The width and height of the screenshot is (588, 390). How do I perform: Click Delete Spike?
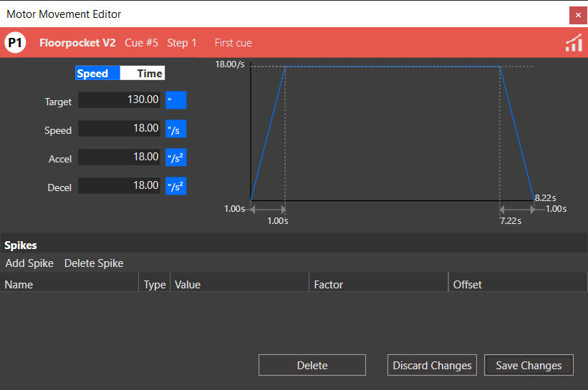coord(94,263)
